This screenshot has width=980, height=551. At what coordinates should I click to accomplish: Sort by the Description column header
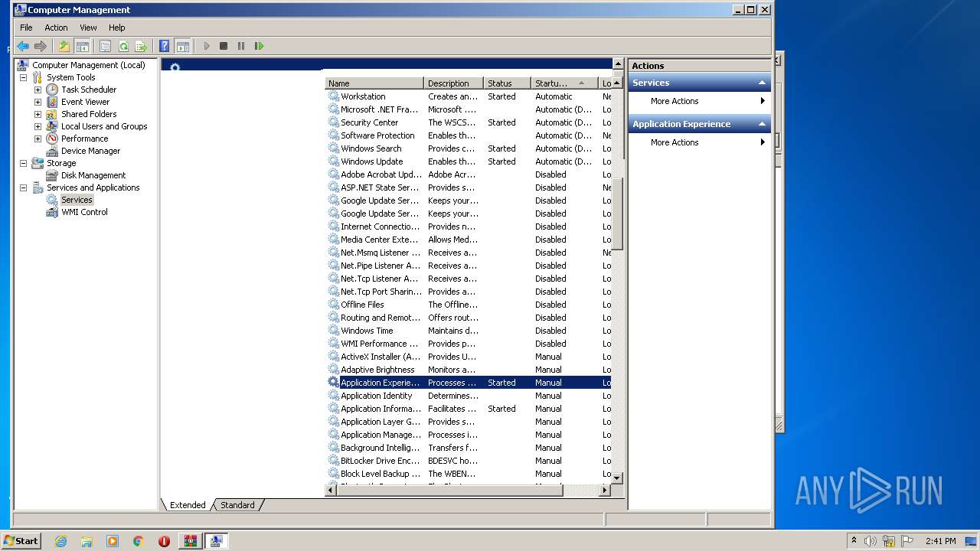click(x=454, y=83)
